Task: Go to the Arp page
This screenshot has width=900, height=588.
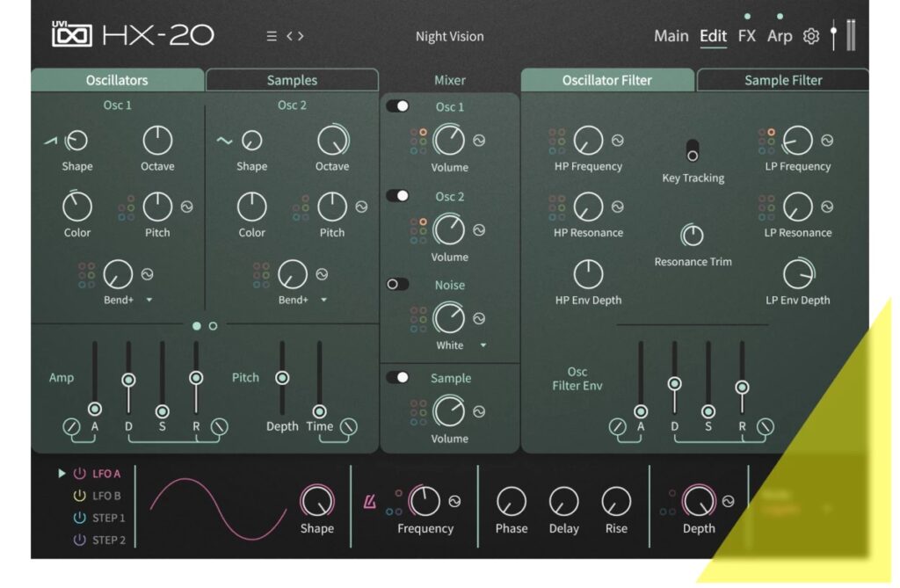Action: [x=780, y=36]
